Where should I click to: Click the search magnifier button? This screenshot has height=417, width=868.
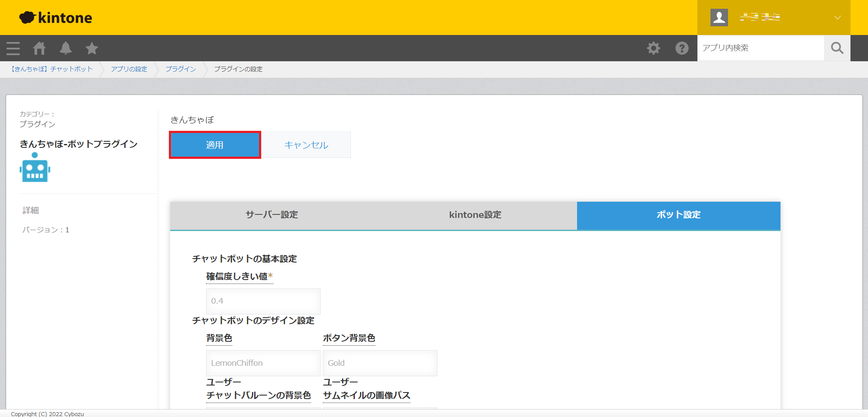tap(837, 48)
